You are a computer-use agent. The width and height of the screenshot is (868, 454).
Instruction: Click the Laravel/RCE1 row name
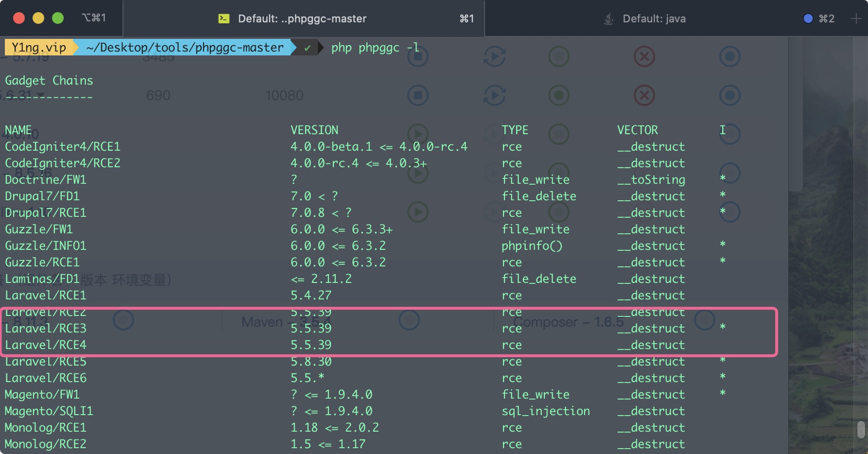pyautogui.click(x=46, y=296)
